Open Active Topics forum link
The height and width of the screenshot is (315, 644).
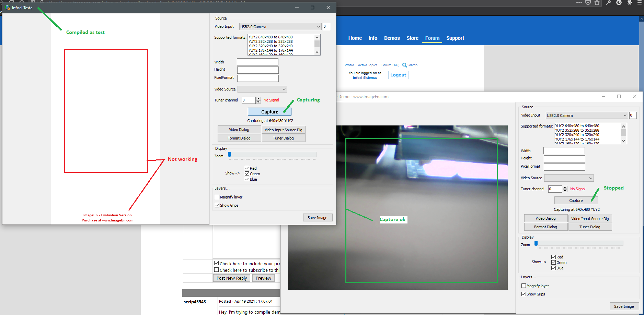pyautogui.click(x=368, y=65)
